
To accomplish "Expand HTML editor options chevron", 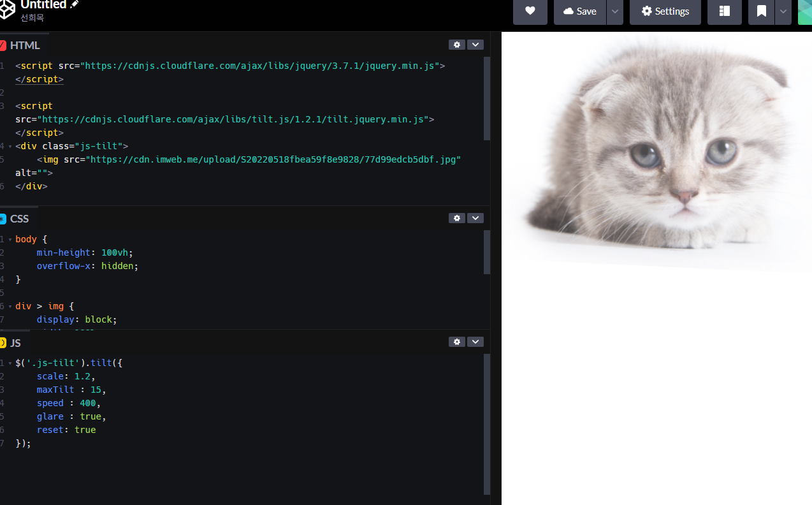I will click(475, 45).
